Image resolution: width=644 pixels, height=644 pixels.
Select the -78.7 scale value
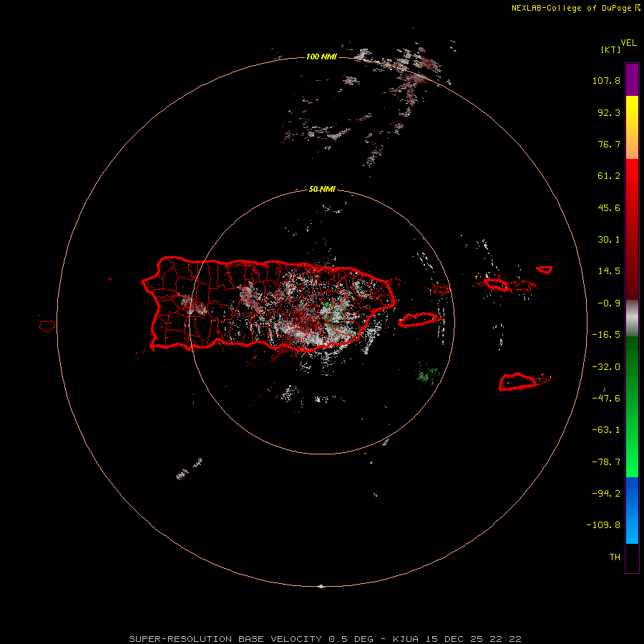coord(606,462)
